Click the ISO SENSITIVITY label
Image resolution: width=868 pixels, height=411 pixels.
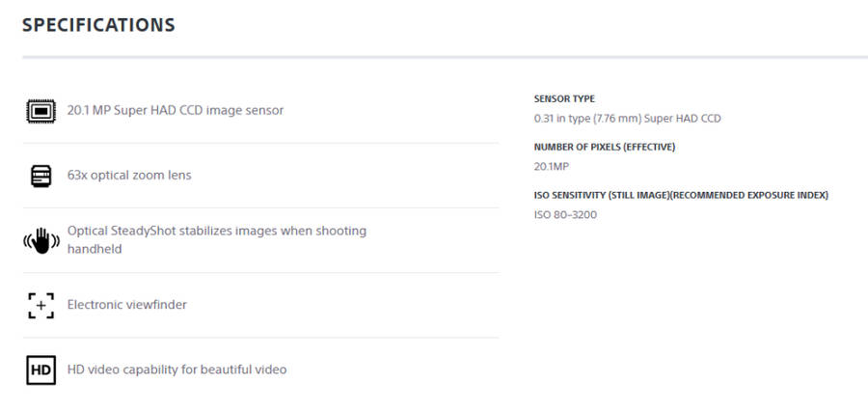point(680,195)
